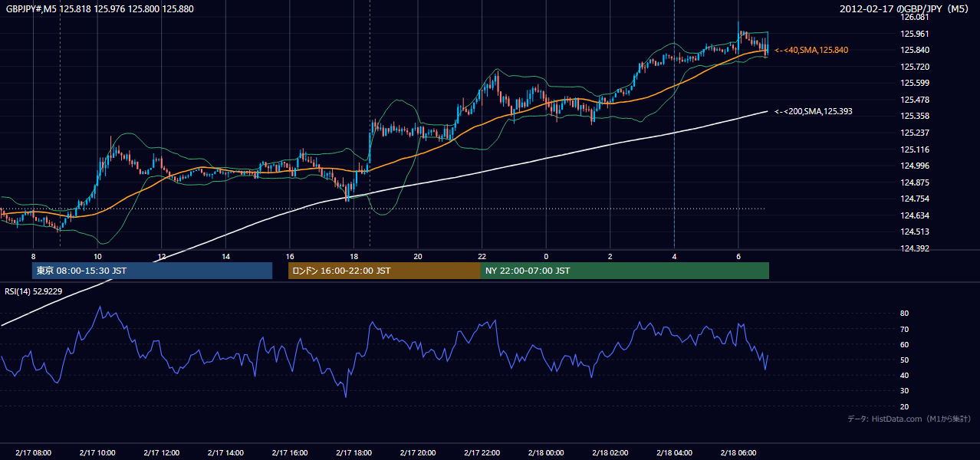980x460 pixels.
Task: Click price chart hour axis label 18
Action: (x=354, y=256)
